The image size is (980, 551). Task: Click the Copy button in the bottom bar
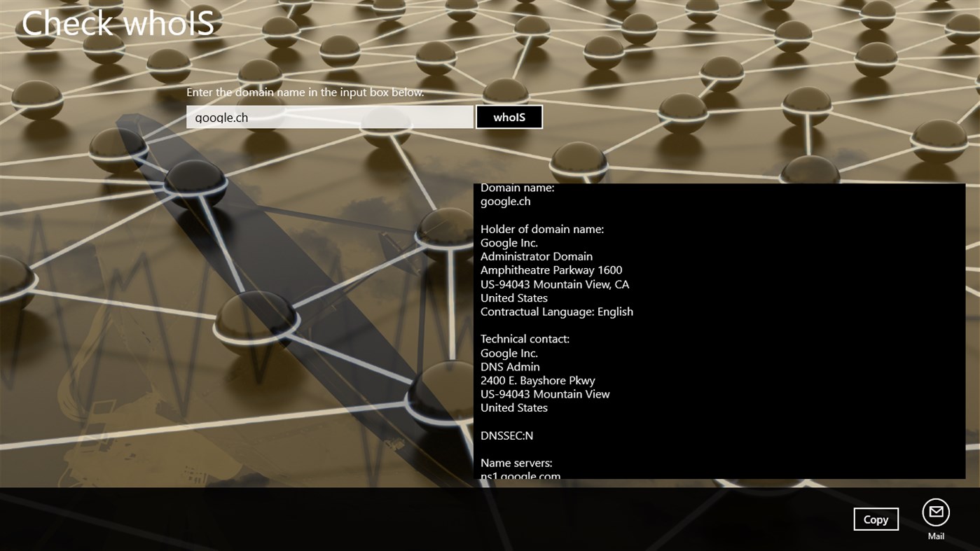(876, 519)
